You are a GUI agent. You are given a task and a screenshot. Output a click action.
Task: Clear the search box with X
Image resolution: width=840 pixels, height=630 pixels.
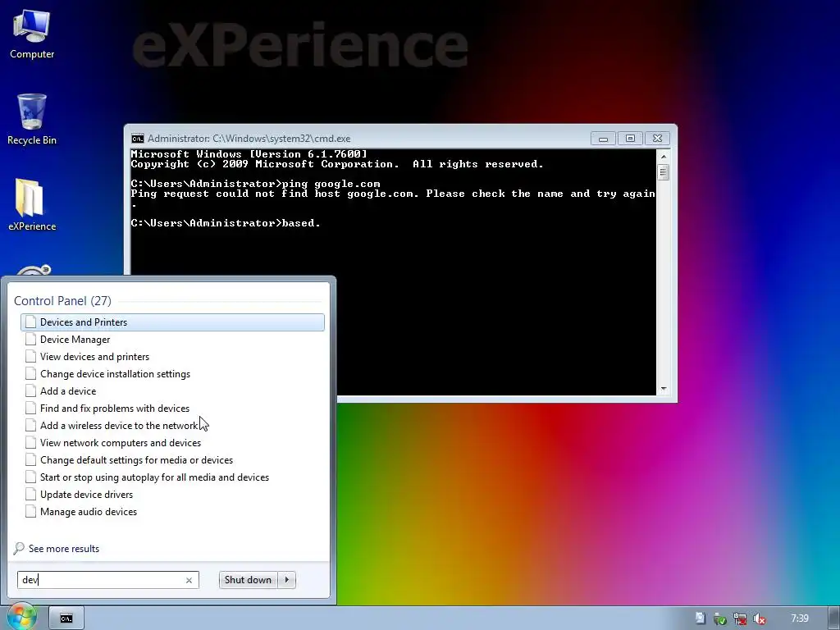click(189, 580)
